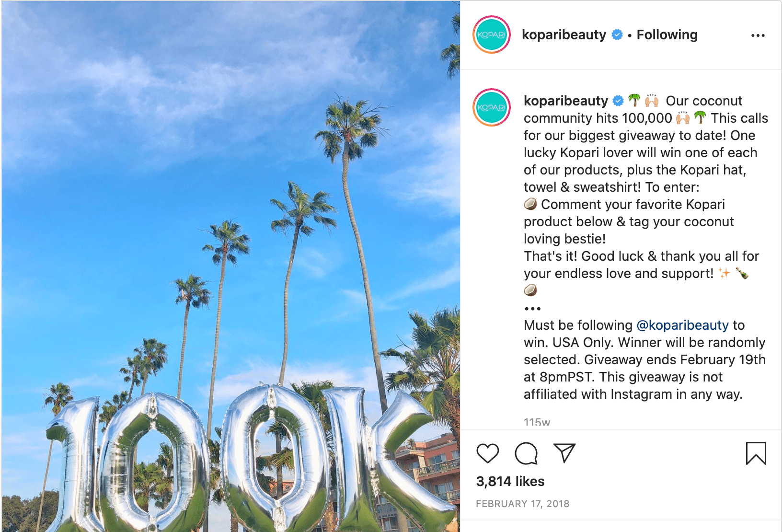Click the 115w timestamp under the caption
782x532 pixels.
pos(537,422)
